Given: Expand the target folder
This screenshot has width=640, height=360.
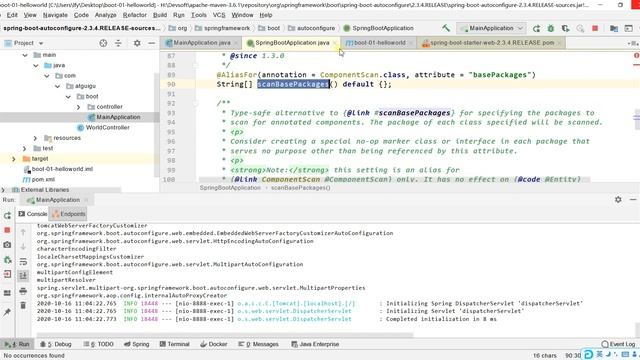Looking at the screenshot, I should pyautogui.click(x=14, y=159).
